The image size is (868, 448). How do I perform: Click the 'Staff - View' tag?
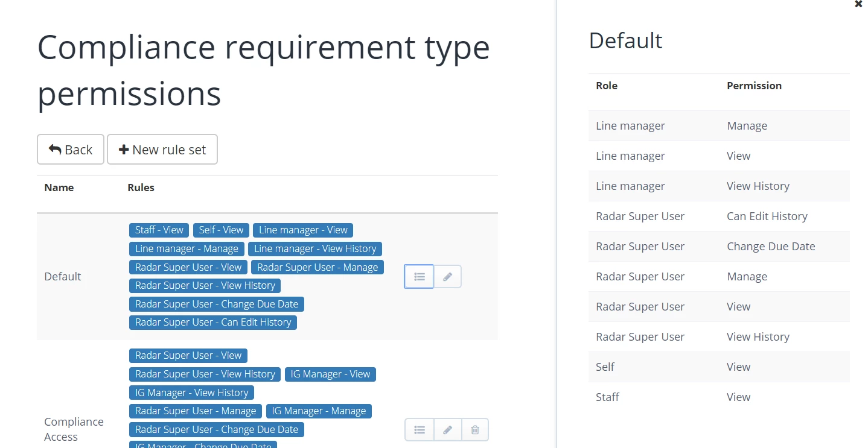[159, 230]
